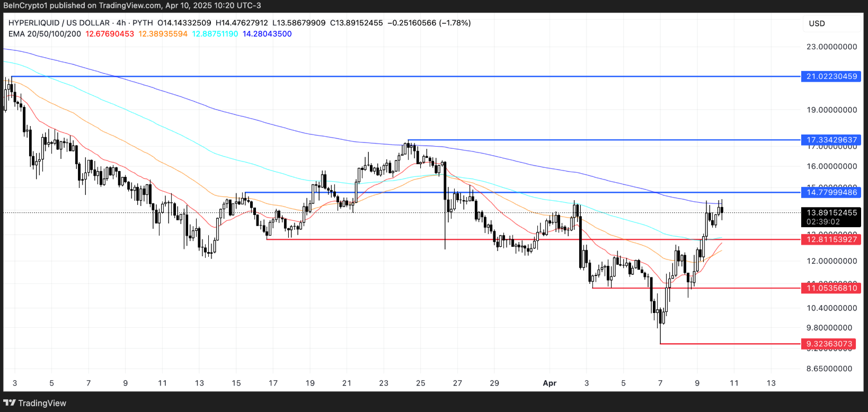Click the 12.00000000 price axis tick
868x412 pixels.
pyautogui.click(x=831, y=261)
